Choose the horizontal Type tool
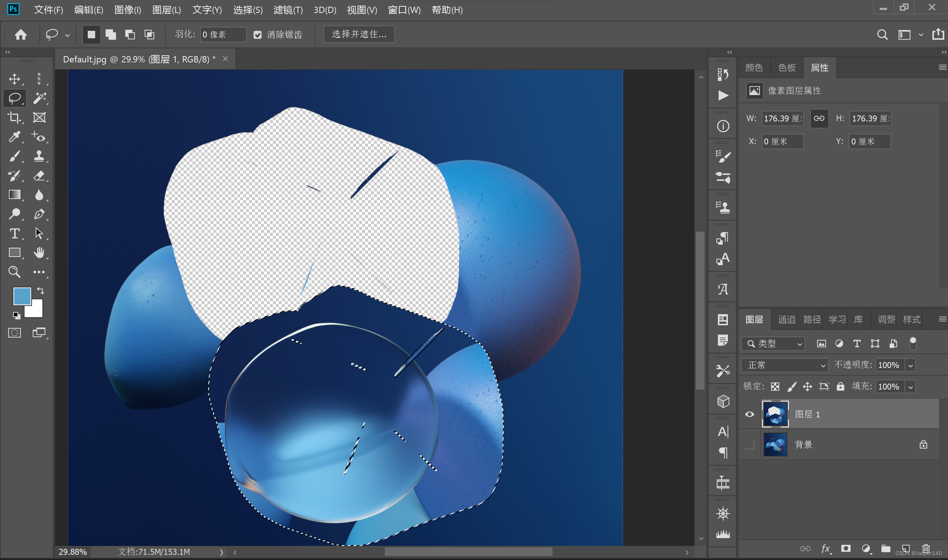This screenshot has height=560, width=948. [14, 234]
